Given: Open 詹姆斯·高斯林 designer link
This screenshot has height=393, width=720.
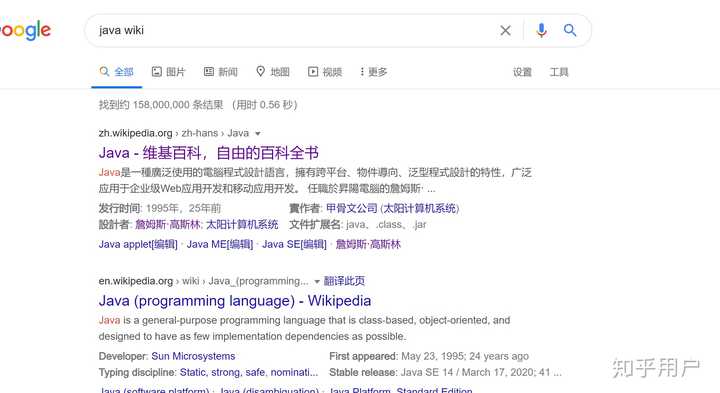Looking at the screenshot, I should [x=168, y=225].
